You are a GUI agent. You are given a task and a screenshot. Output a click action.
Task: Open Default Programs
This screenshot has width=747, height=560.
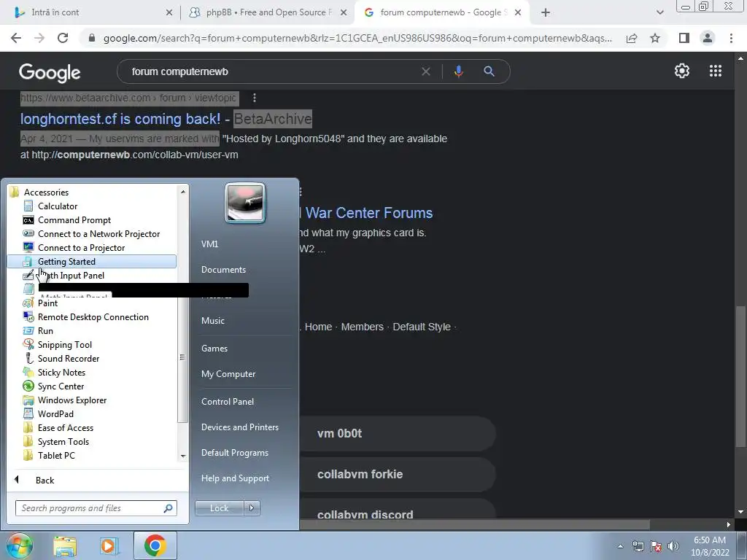(x=235, y=453)
